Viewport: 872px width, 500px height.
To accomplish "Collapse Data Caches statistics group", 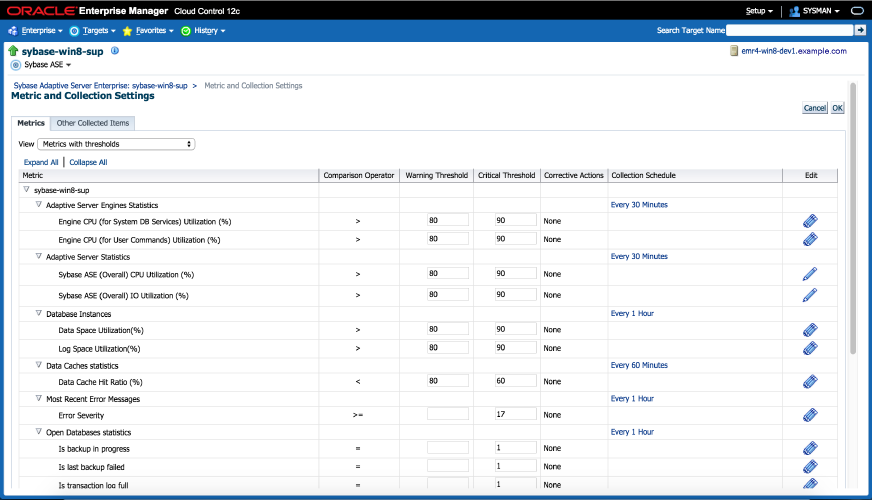I will [38, 365].
